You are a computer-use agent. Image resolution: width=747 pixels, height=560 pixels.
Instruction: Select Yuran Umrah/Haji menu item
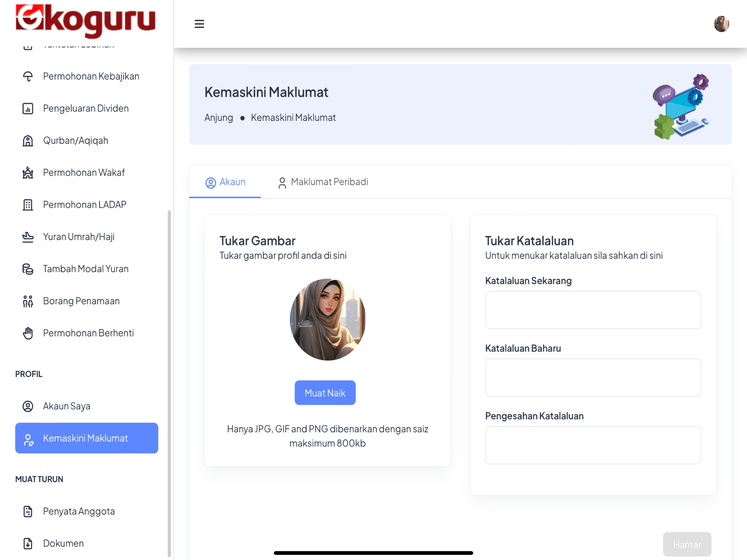(86, 237)
